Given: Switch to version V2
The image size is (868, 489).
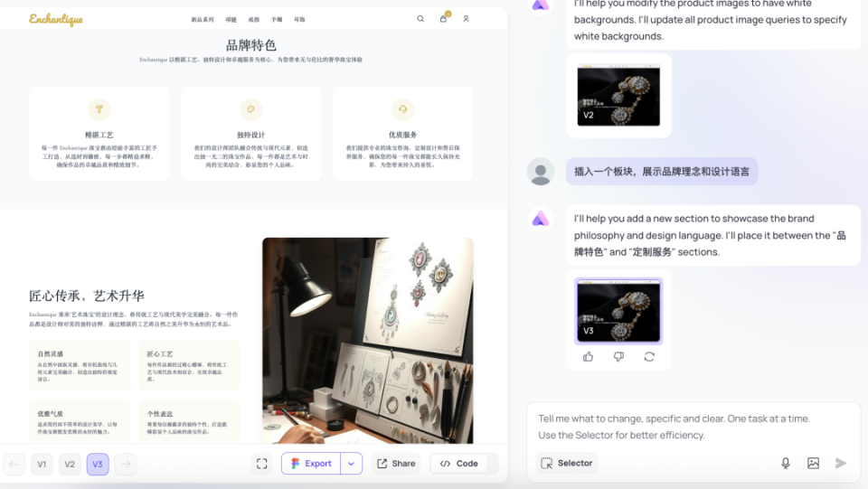Looking at the screenshot, I should 70,464.
